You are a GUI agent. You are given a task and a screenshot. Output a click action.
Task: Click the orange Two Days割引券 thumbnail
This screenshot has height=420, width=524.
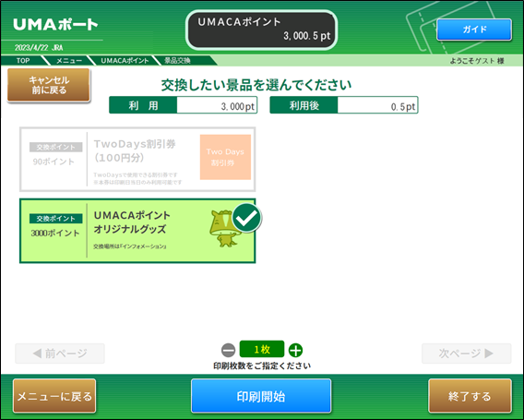225,157
